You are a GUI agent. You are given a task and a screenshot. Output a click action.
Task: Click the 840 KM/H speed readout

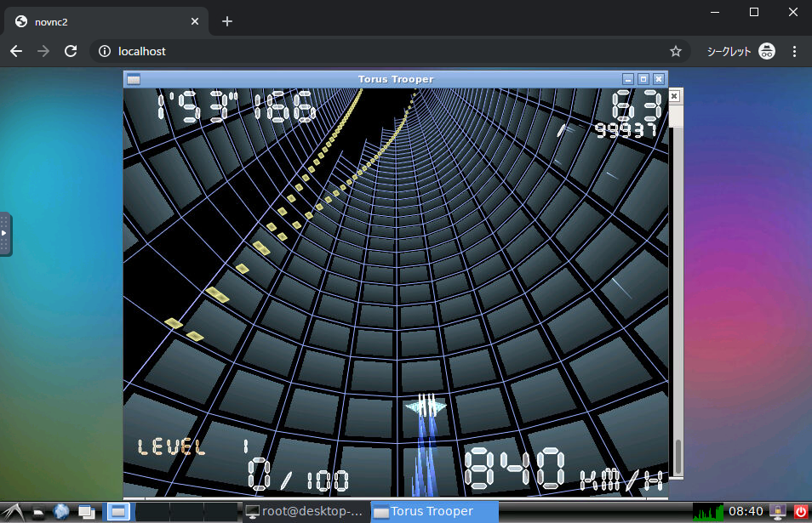pos(564,469)
